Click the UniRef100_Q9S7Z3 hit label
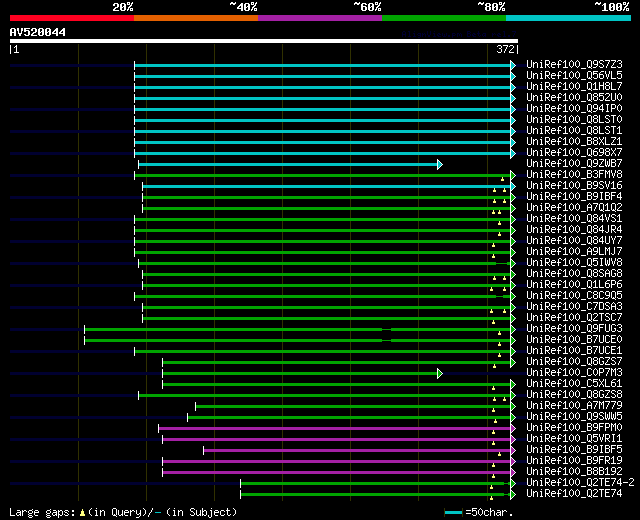 (x=574, y=64)
